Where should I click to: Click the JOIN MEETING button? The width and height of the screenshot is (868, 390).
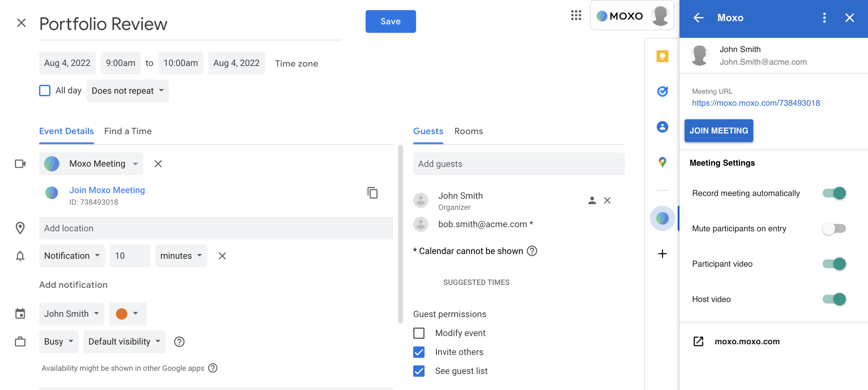(x=718, y=131)
